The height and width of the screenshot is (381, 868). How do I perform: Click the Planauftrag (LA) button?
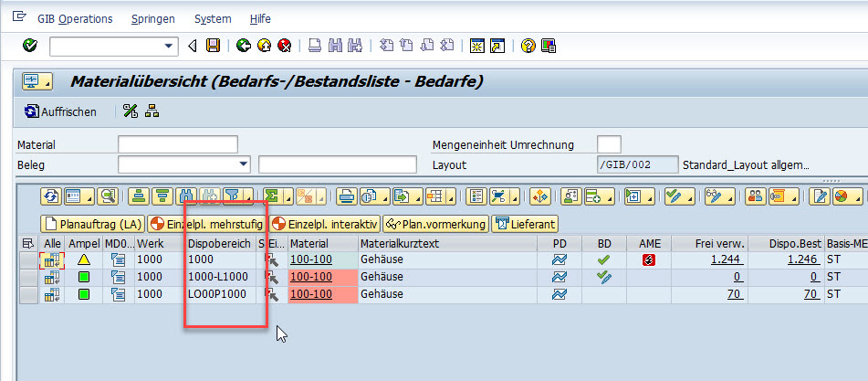click(x=93, y=223)
